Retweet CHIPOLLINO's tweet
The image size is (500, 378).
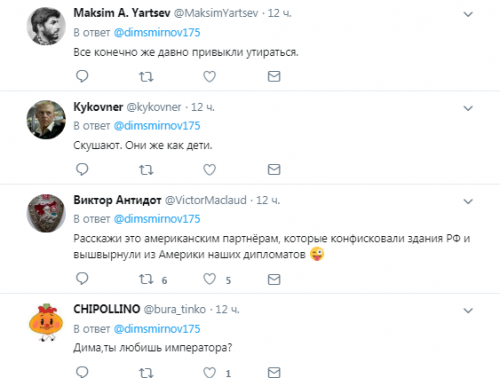click(146, 372)
